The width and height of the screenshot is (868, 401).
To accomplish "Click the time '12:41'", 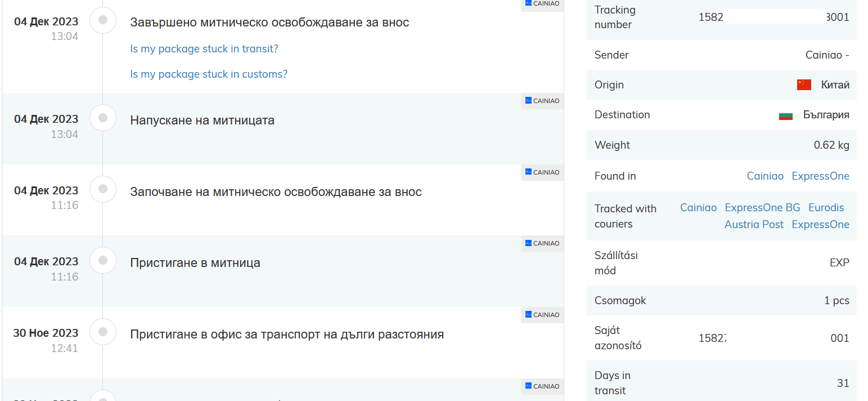I will tap(65, 349).
